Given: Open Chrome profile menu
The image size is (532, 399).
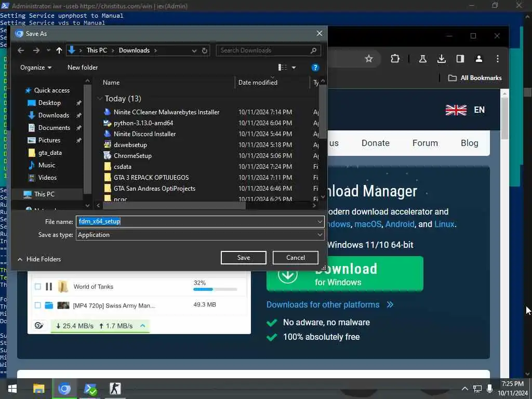Looking at the screenshot, I should click(x=478, y=59).
